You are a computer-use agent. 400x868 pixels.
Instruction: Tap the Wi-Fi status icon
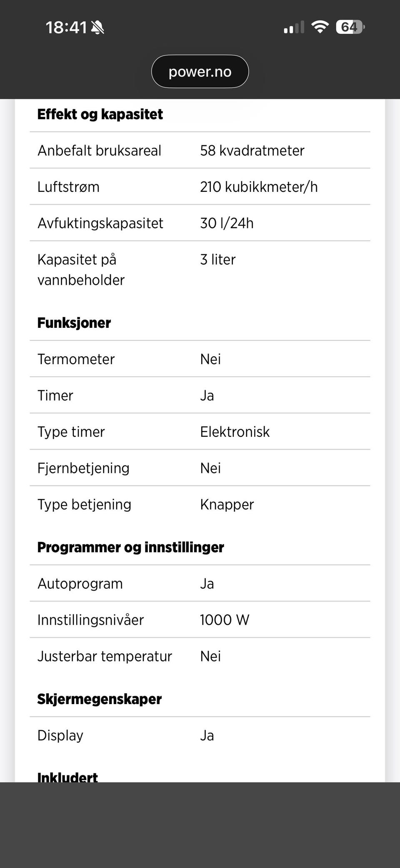click(x=320, y=27)
